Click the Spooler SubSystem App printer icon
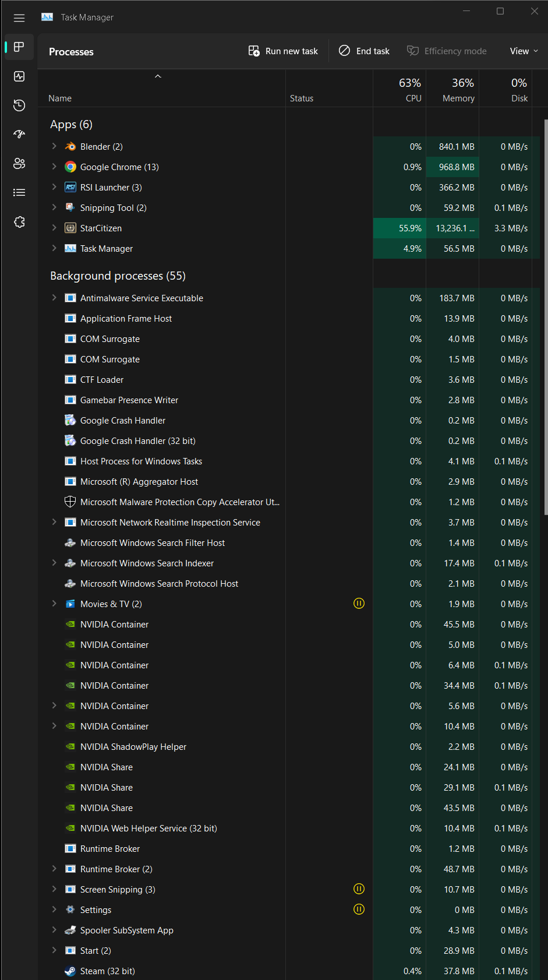The height and width of the screenshot is (980, 548). (x=70, y=930)
